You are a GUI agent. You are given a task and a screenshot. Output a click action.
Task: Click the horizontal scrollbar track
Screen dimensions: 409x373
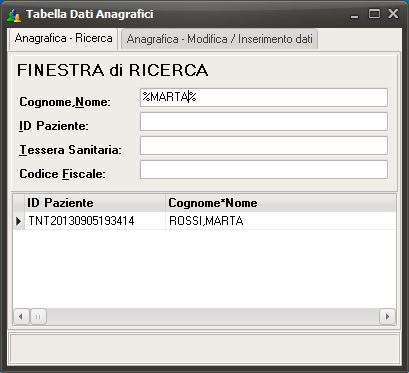coord(213,316)
